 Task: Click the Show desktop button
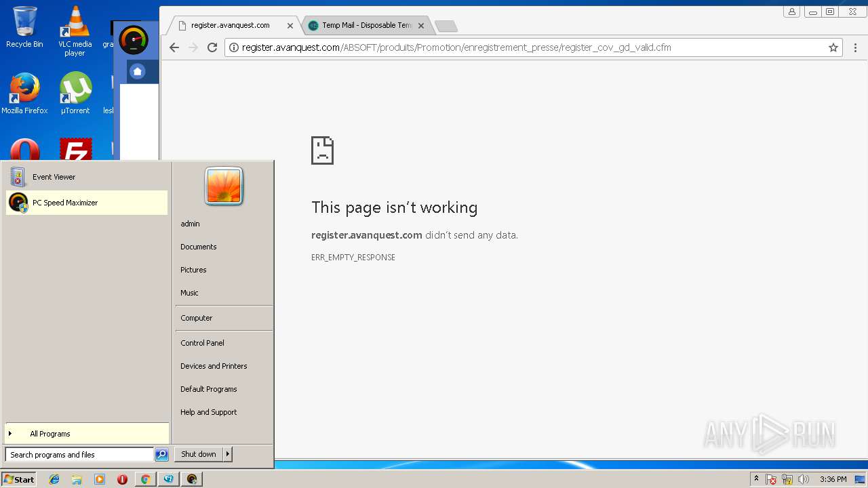point(861,479)
